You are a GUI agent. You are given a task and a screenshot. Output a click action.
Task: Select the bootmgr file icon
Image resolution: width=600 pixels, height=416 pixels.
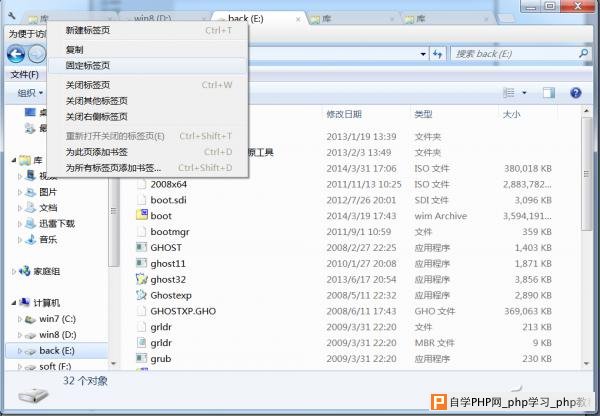point(142,232)
